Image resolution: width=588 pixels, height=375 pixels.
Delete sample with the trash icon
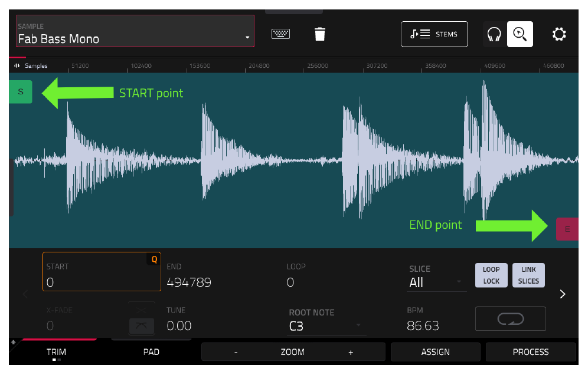coord(320,34)
